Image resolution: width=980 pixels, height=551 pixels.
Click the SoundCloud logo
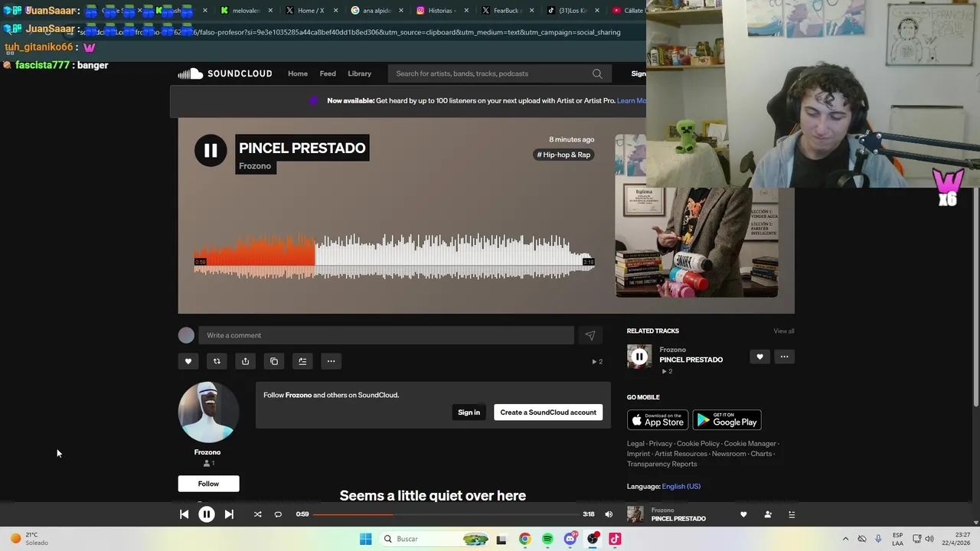point(225,73)
